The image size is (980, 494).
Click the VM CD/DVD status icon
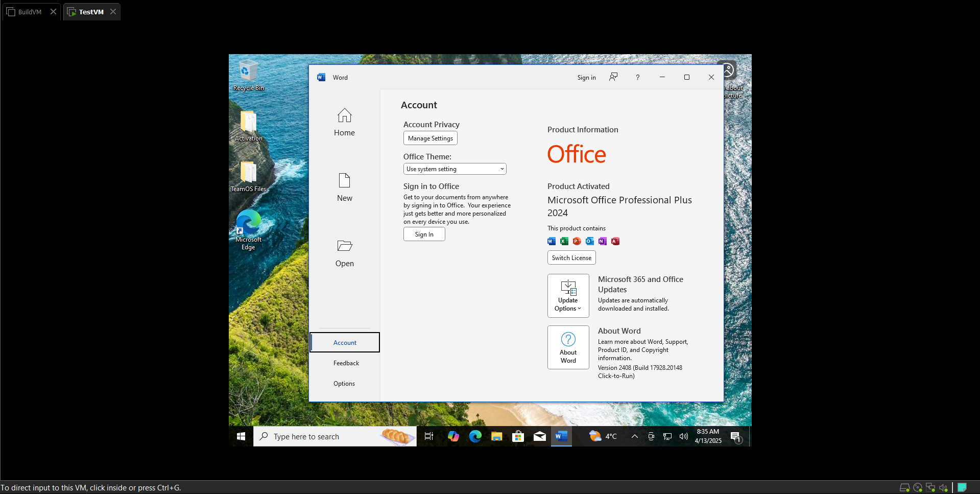click(x=918, y=488)
